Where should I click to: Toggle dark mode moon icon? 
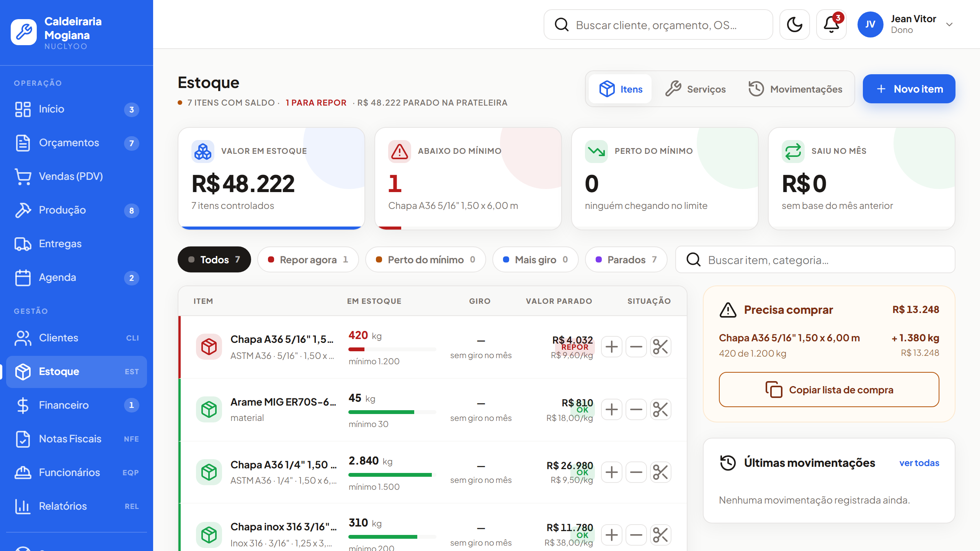(x=794, y=24)
